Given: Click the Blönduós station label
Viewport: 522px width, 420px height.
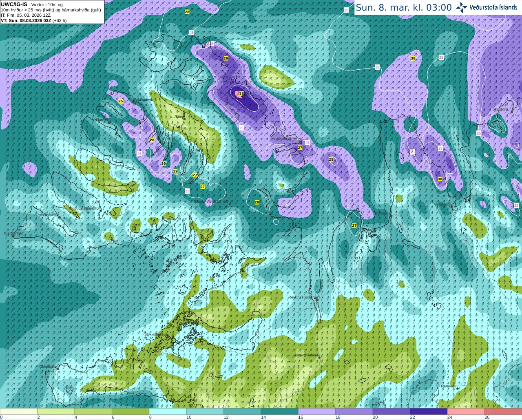Looking at the screenshot, I should point(383,213).
